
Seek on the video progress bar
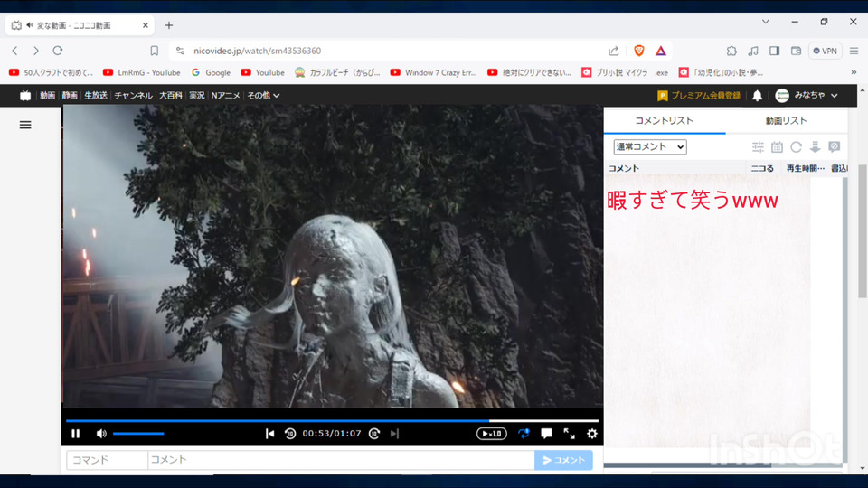coord(332,421)
